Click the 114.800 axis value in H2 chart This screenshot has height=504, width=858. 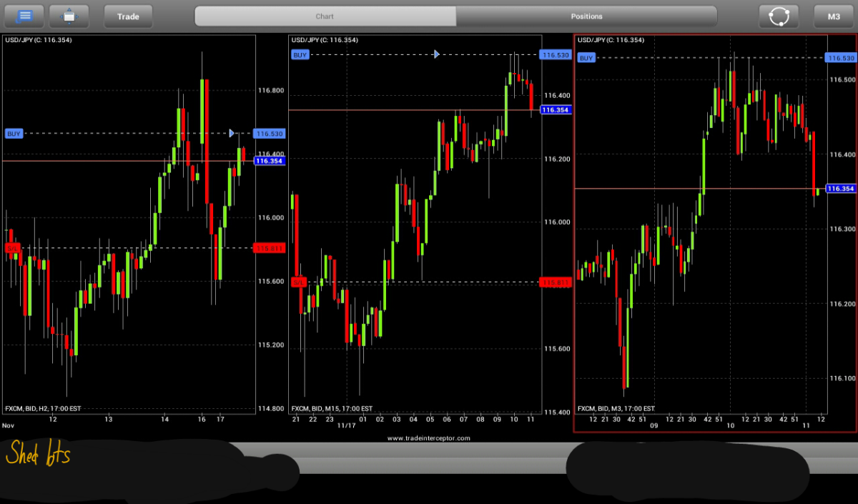pos(271,409)
